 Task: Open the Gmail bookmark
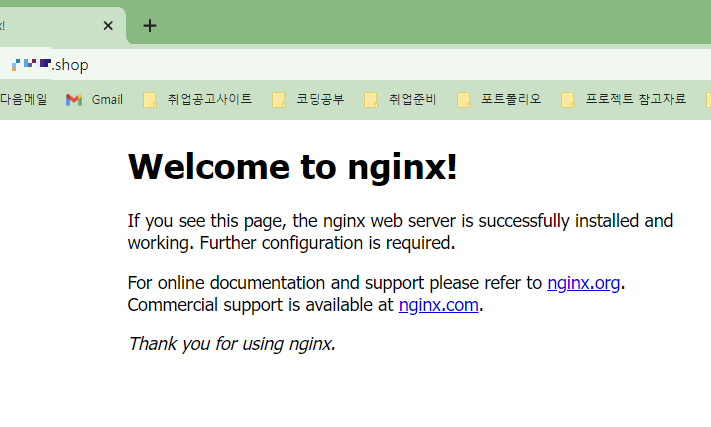click(x=94, y=100)
